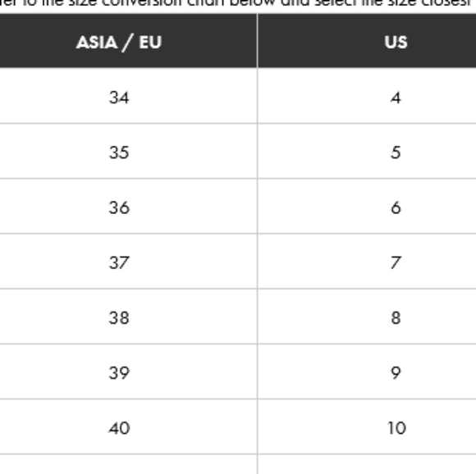Select the Asia/EU size 35 cell
This screenshot has width=476, height=474.
[128, 151]
